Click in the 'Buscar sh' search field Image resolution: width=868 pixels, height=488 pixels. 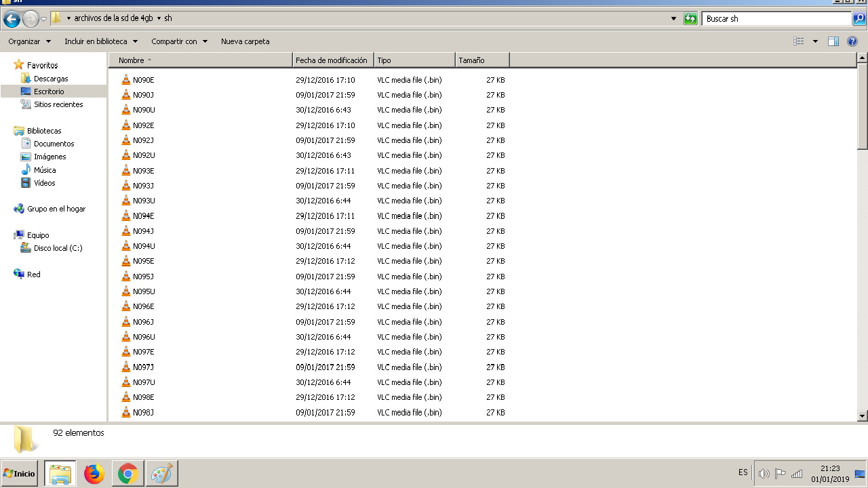coord(776,19)
